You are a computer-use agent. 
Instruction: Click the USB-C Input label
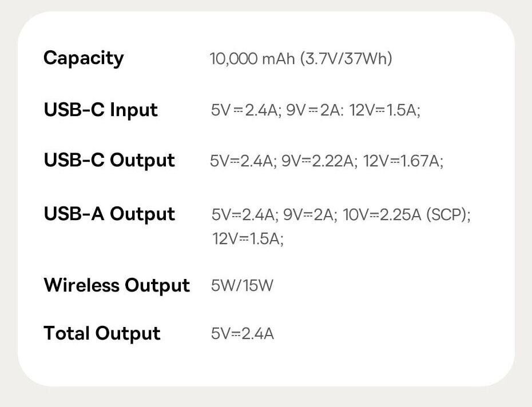pos(101,110)
